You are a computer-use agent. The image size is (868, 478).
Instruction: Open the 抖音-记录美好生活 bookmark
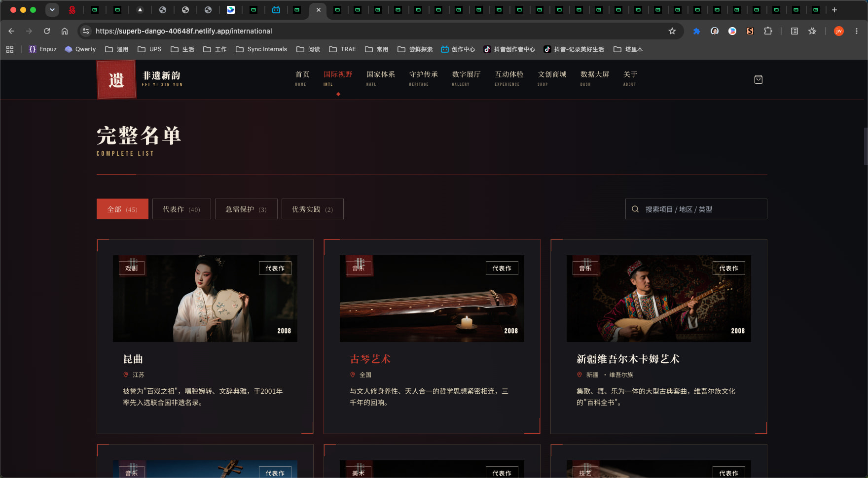[x=574, y=49]
